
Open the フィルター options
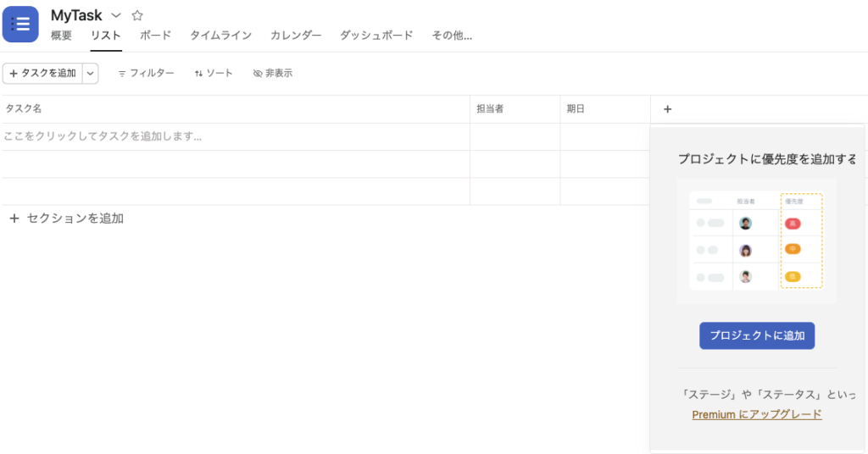(x=146, y=73)
